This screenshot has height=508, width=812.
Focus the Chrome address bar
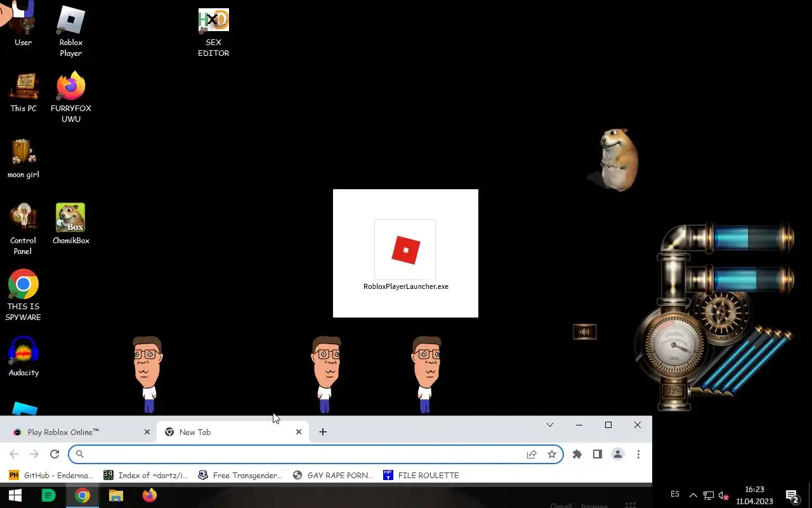point(315,454)
